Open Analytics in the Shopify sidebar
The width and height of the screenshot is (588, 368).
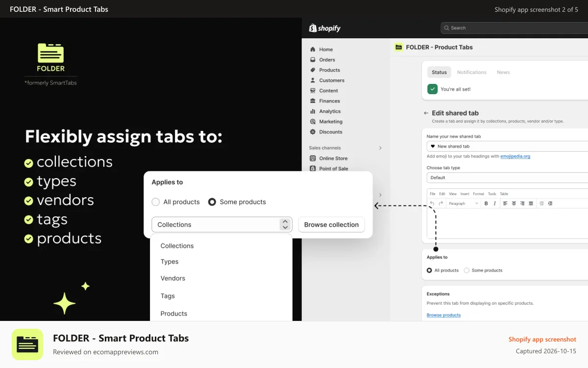click(330, 111)
